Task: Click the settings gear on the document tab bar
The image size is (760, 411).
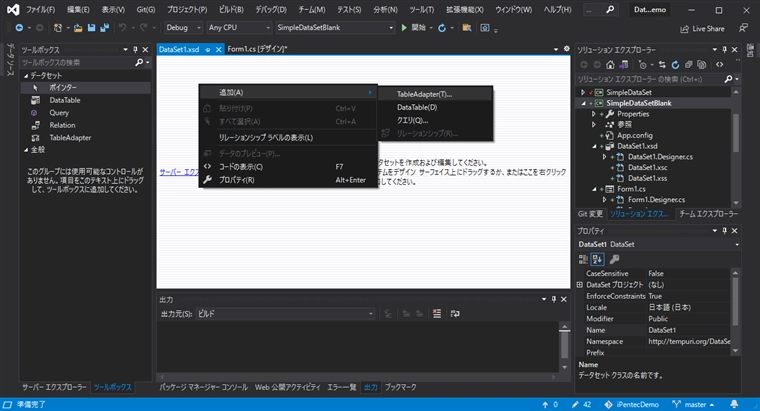Action: [566, 49]
